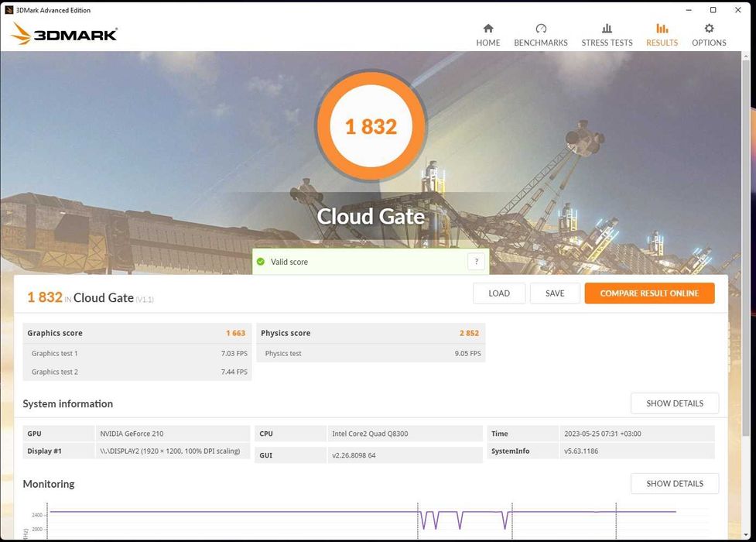
Task: Show details for System information
Action: tap(674, 403)
